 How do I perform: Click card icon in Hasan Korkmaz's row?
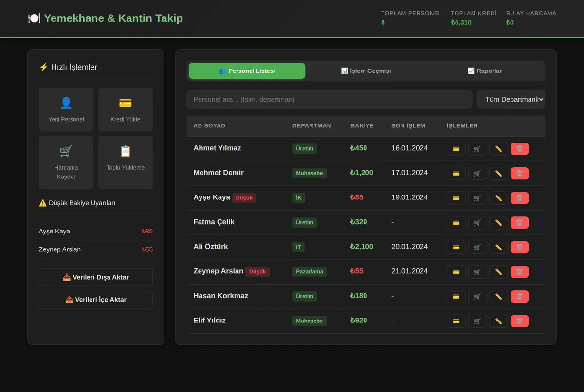(x=456, y=297)
